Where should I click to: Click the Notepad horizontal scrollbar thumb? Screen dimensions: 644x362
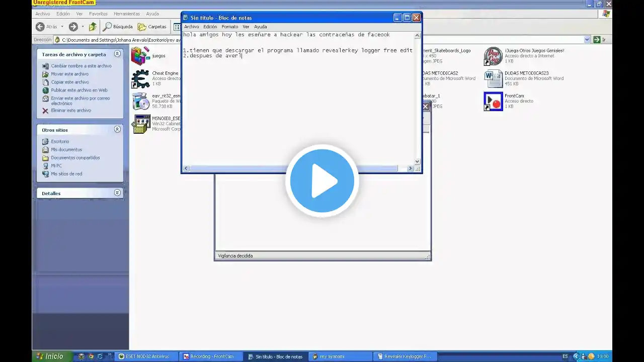[x=293, y=168]
